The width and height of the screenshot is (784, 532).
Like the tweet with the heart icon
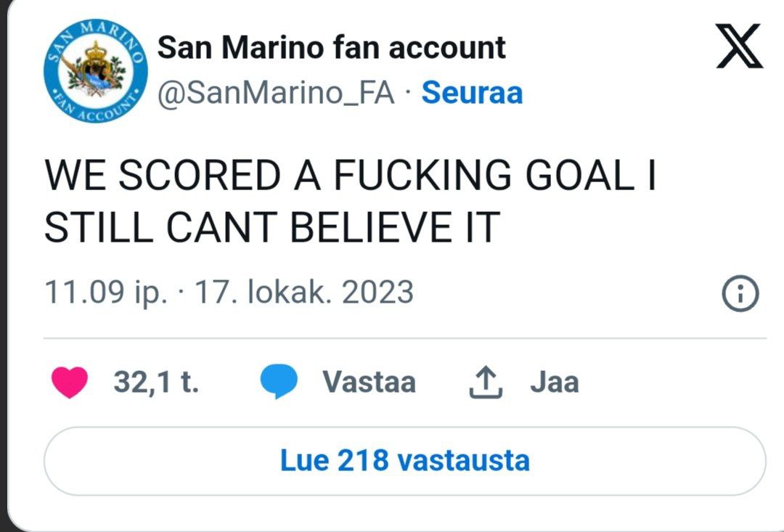(70, 382)
